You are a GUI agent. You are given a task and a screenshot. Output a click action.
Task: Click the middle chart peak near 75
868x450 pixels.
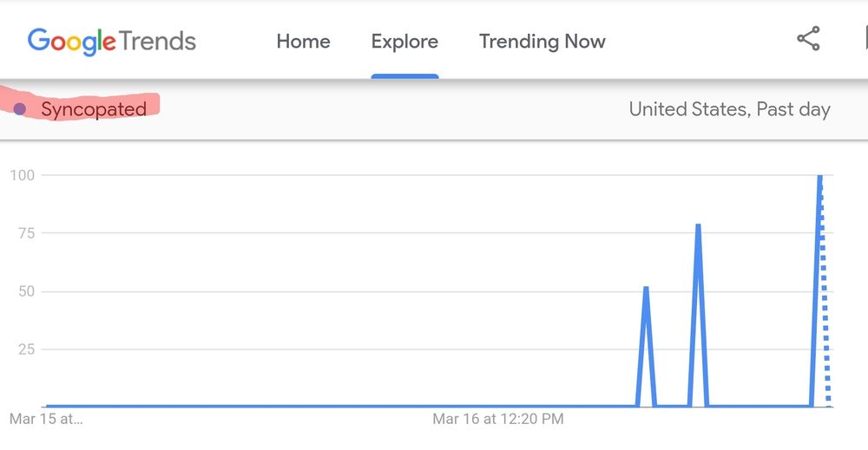pyautogui.click(x=698, y=226)
